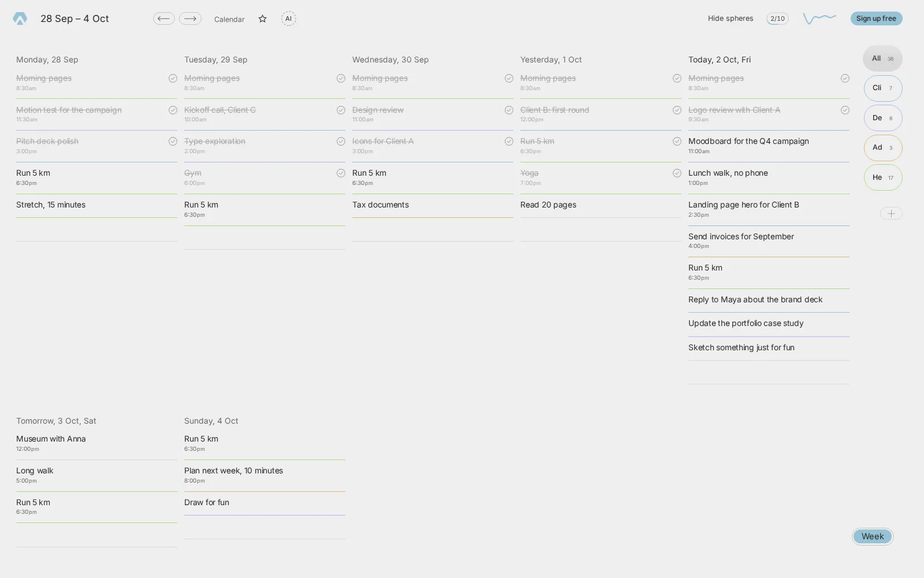
Task: Uncheck Type exploration task
Action: 341,141
